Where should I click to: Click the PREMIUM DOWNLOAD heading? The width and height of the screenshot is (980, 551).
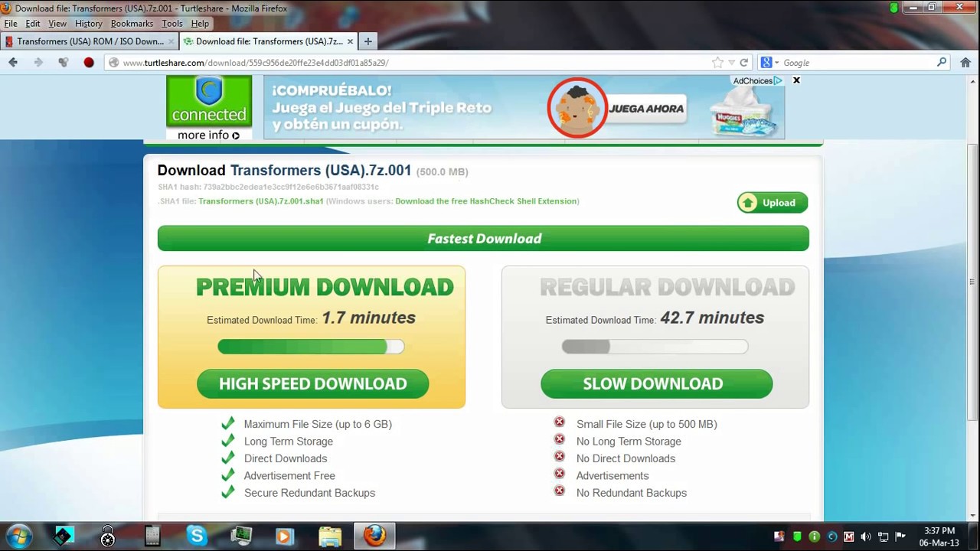(325, 287)
